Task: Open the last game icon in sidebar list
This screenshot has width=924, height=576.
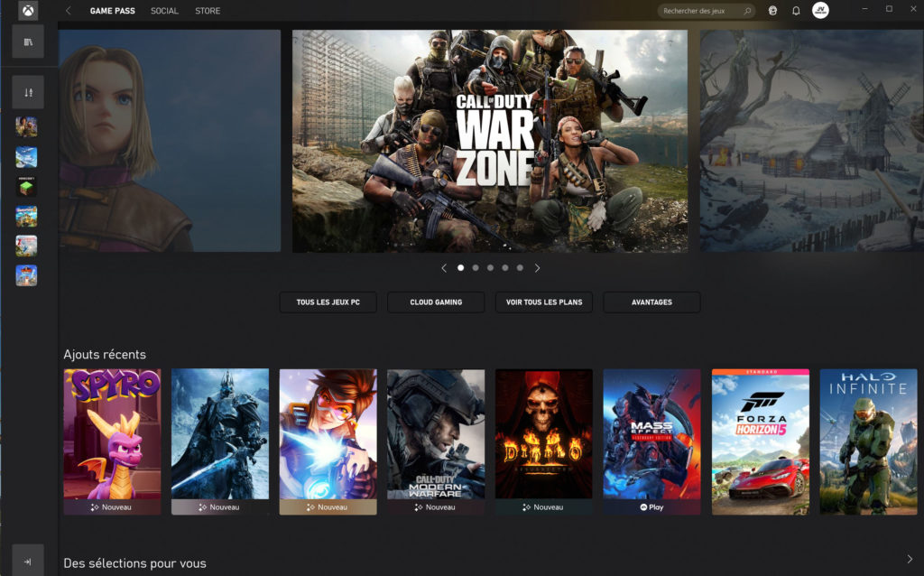Action: coord(26,275)
